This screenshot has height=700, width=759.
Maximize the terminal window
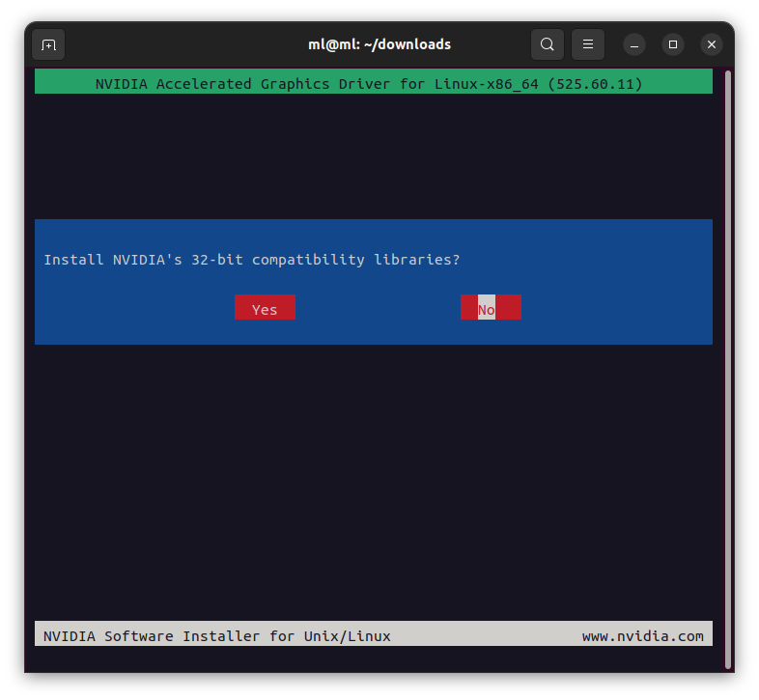pos(673,44)
